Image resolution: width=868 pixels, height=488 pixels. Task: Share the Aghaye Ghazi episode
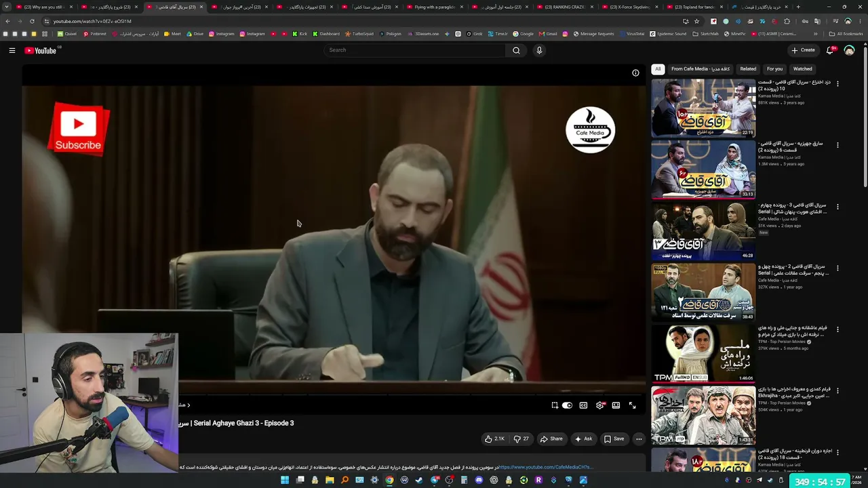coord(551,439)
